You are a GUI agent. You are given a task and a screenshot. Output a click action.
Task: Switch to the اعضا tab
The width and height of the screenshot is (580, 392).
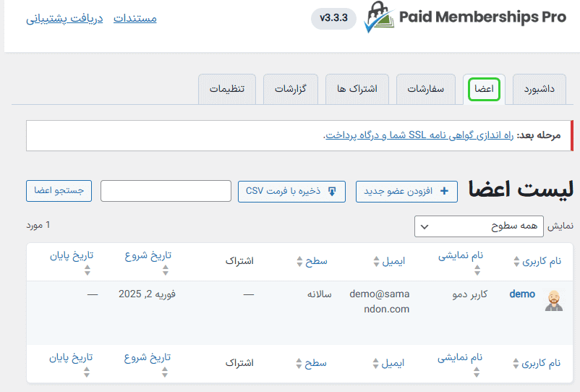click(x=484, y=89)
